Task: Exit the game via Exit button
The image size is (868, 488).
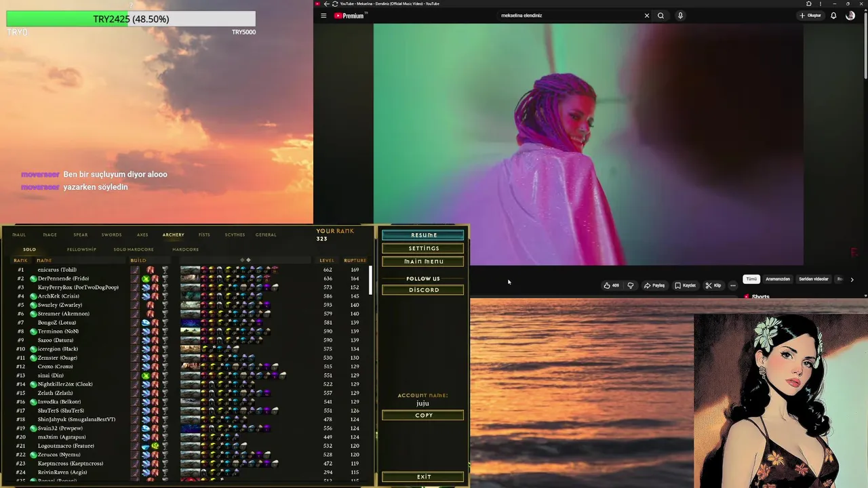Action: pos(423,477)
